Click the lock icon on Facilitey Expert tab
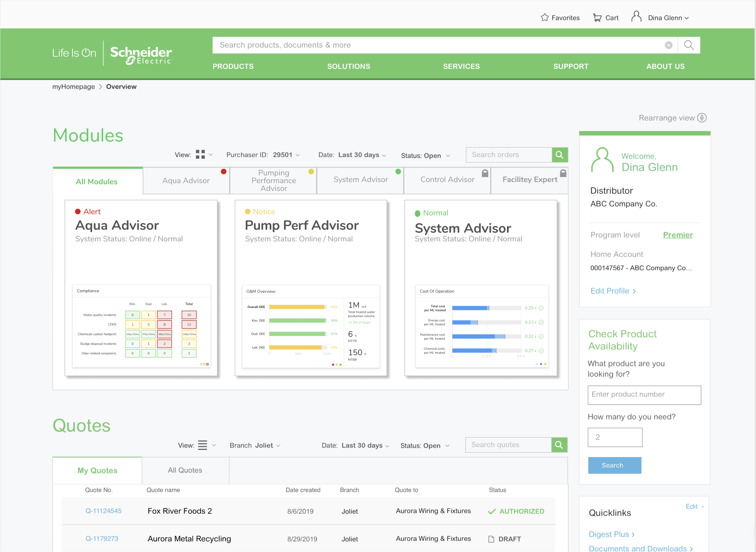 tap(563, 173)
